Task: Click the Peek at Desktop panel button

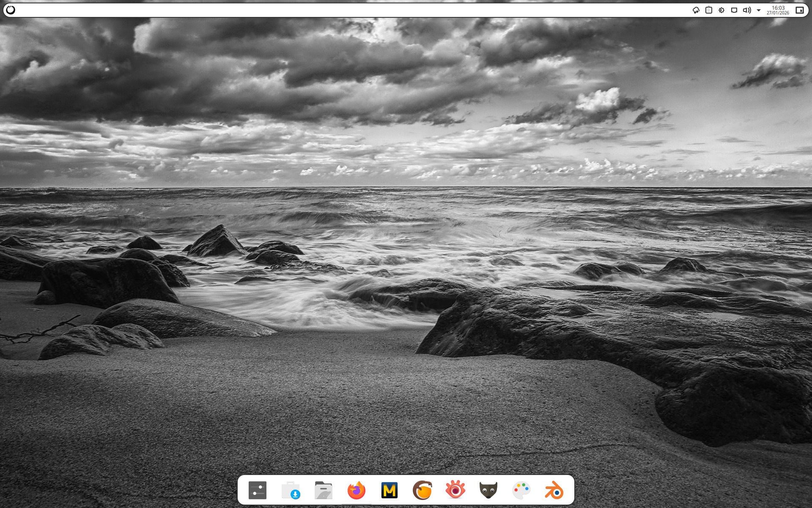Action: [799, 10]
